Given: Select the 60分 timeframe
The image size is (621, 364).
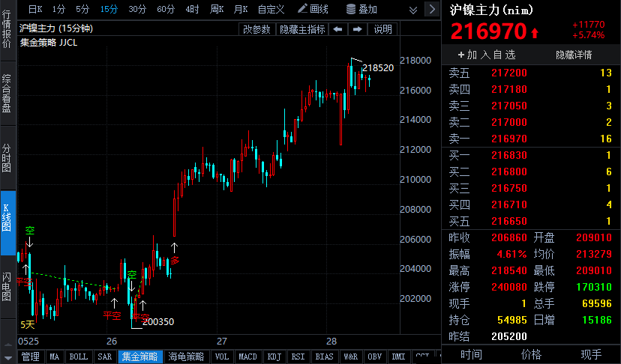Looking at the screenshot, I should tap(166, 9).
